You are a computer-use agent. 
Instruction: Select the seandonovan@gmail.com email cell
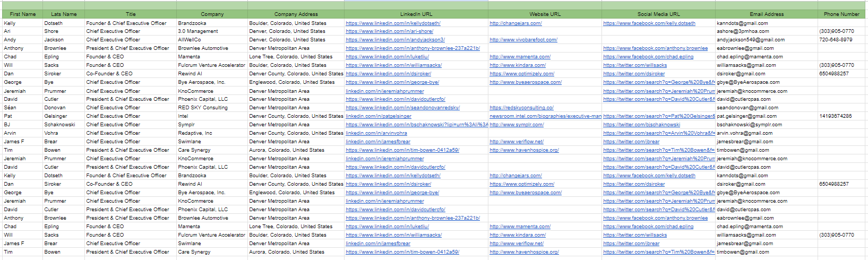coord(767,108)
